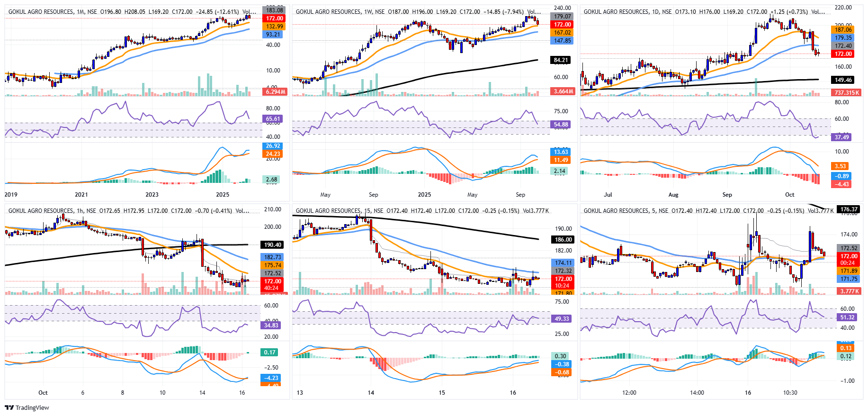868x416 pixels.
Task: Select the purple 65.61 RSI value label
Action: click(x=273, y=119)
